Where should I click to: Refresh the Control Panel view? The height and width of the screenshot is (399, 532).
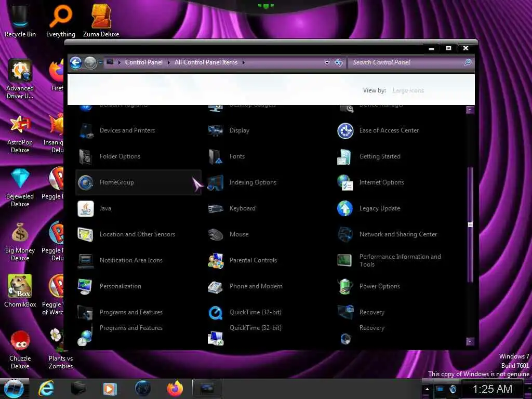click(339, 62)
